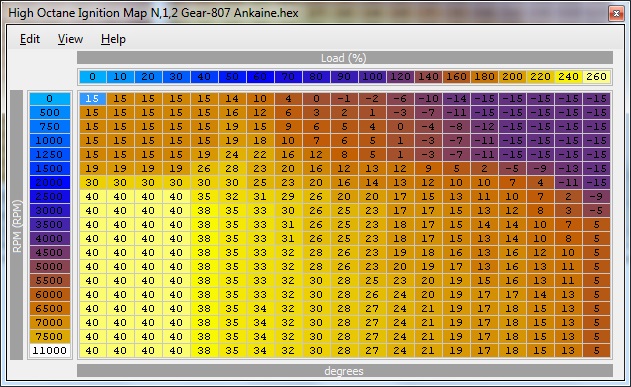Screen dimensions: 631x387
Task: Select the Load column header 260
Action: [596, 76]
